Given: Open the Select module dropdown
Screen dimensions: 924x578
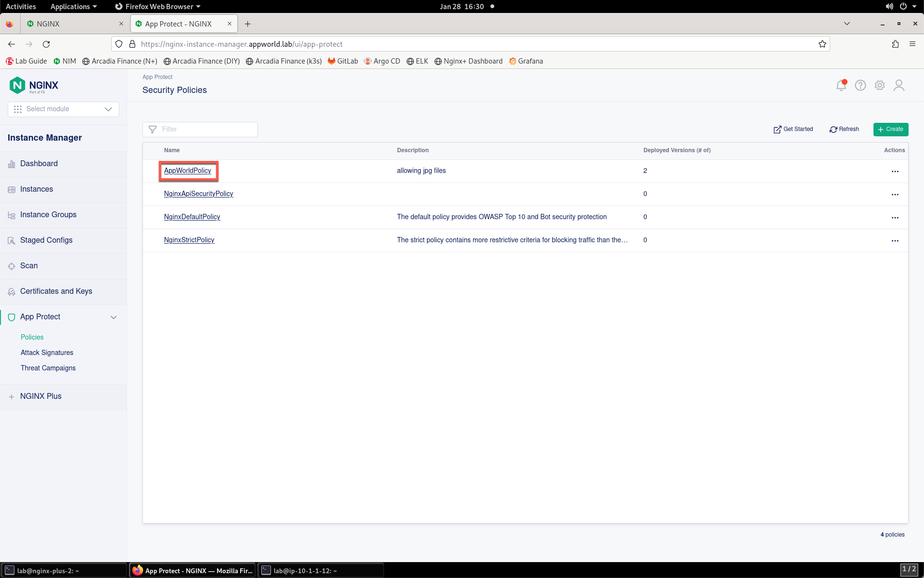Looking at the screenshot, I should tap(64, 109).
